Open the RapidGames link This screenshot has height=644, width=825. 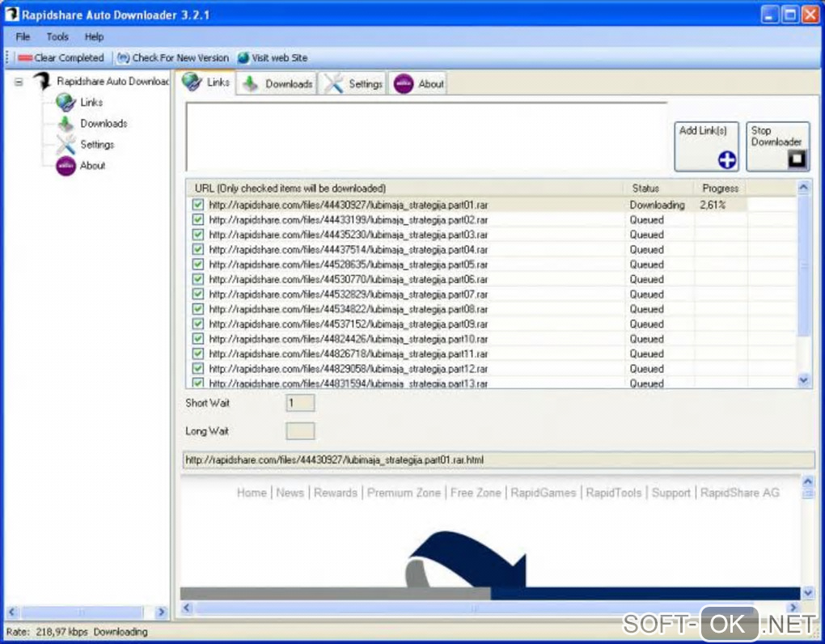[543, 493]
